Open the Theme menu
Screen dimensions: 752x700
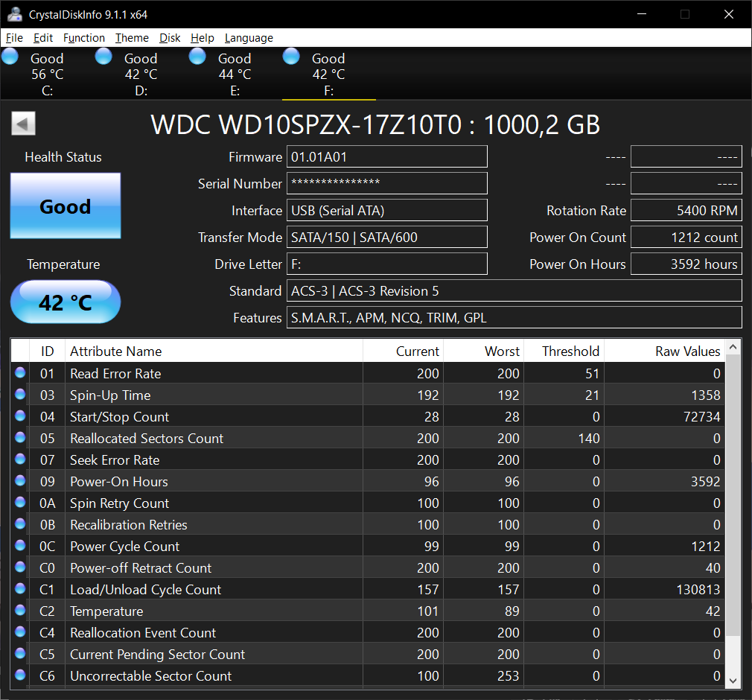click(x=132, y=38)
